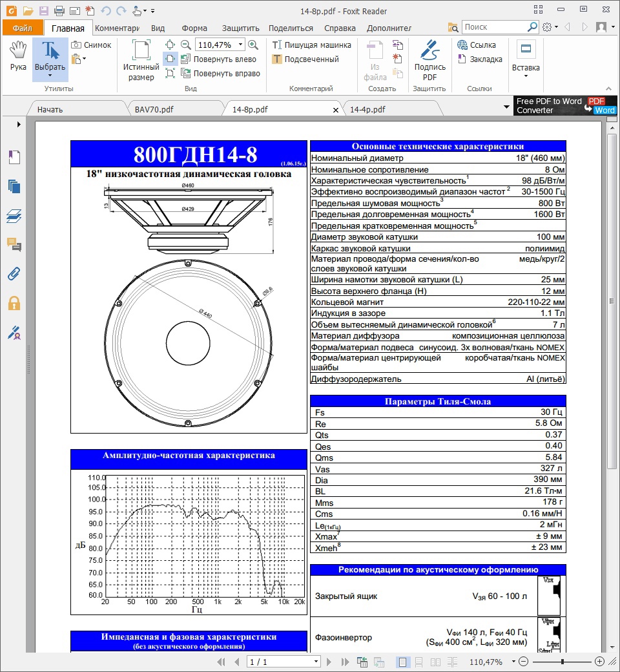Rotate the page left (Повернуть влево)
Screen dimensions: 620x672
[x=218, y=59]
